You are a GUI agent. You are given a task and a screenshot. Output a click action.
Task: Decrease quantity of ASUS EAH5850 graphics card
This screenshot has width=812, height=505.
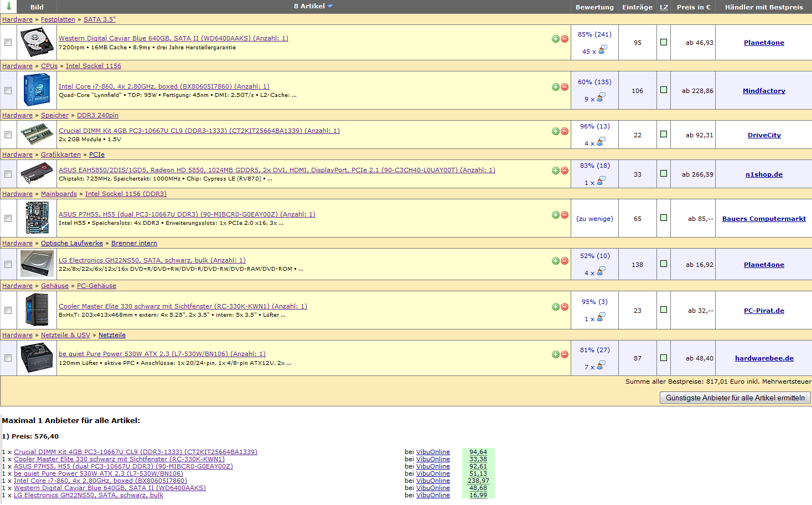[565, 171]
